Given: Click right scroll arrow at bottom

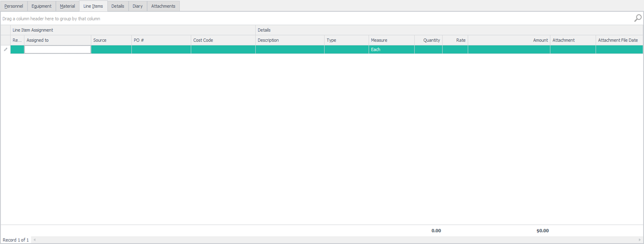Looking at the screenshot, I should coord(640,240).
